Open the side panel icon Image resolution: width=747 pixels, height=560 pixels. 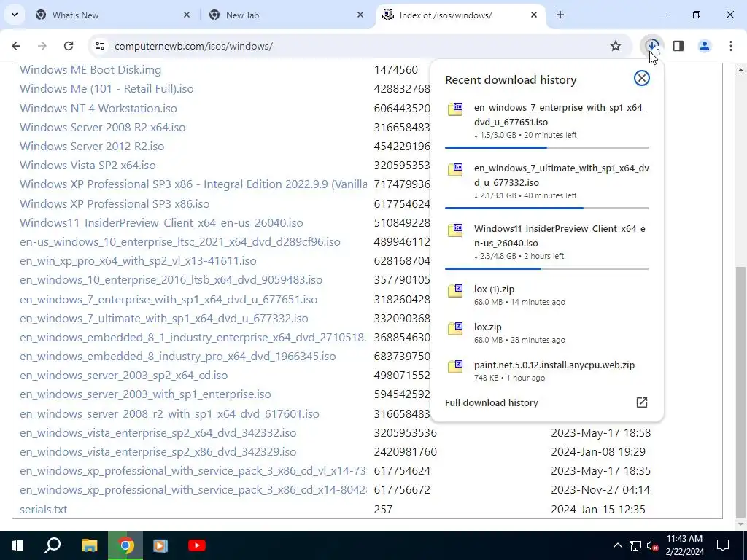pos(678,46)
